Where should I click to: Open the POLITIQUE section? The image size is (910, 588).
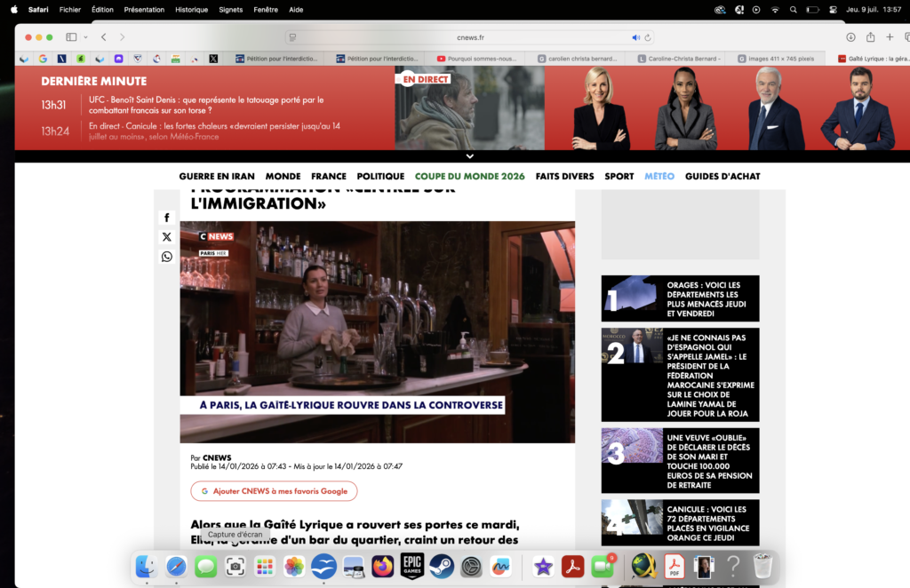(x=380, y=176)
